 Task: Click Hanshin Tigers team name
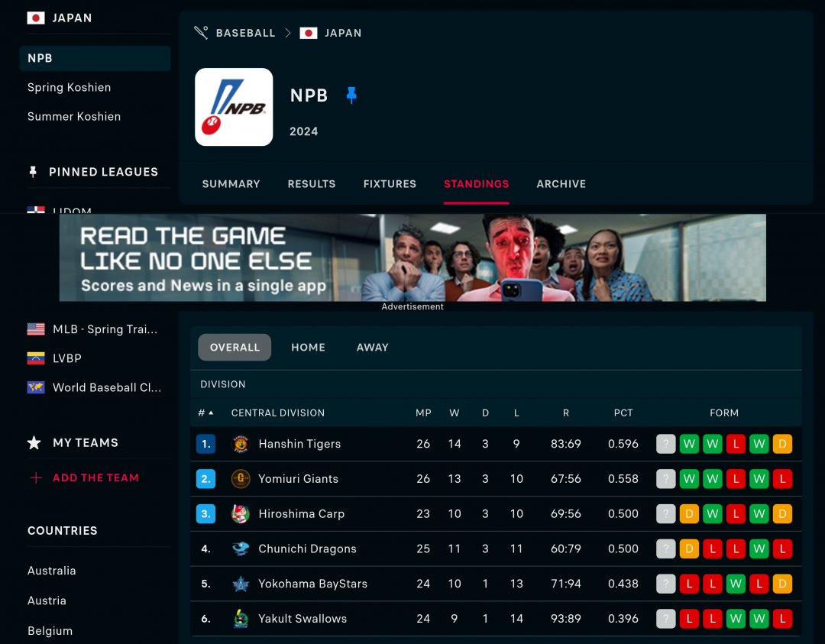[x=299, y=444]
